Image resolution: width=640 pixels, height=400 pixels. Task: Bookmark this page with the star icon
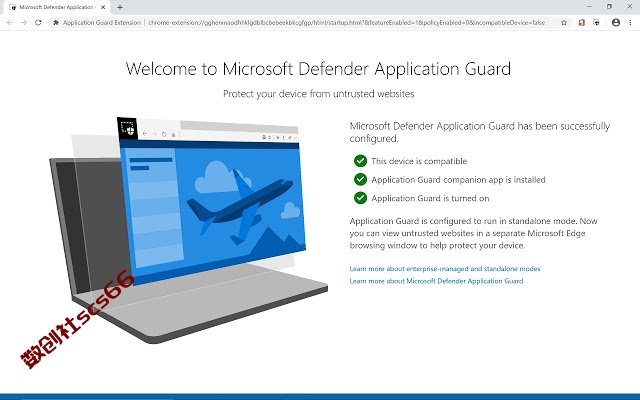(564, 23)
